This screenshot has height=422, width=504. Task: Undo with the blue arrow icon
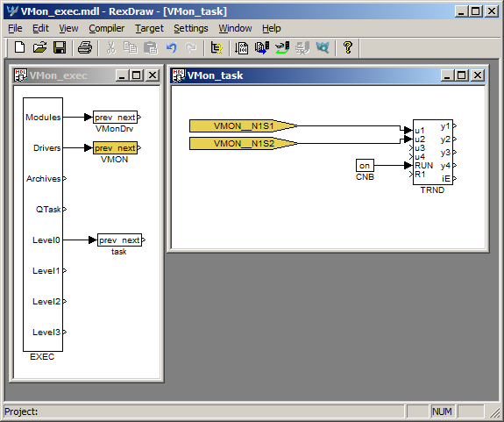171,47
